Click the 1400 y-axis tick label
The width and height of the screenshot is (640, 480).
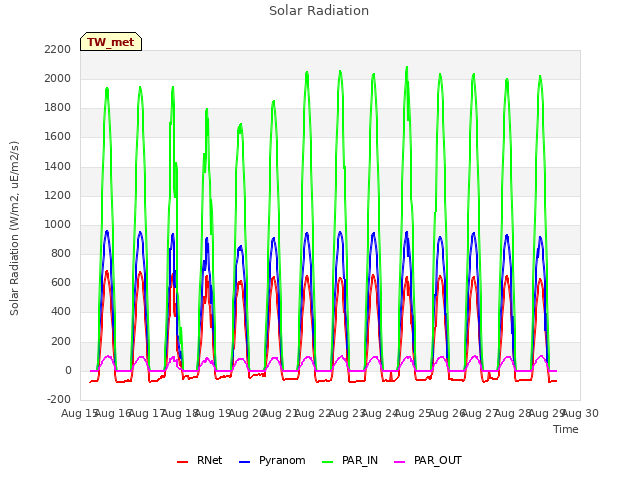[58, 167]
